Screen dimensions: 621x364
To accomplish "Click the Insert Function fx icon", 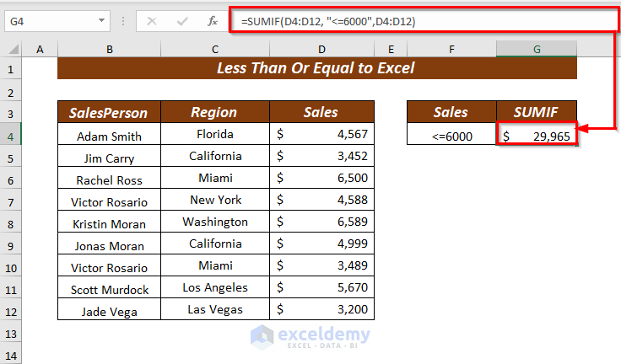I will (213, 21).
